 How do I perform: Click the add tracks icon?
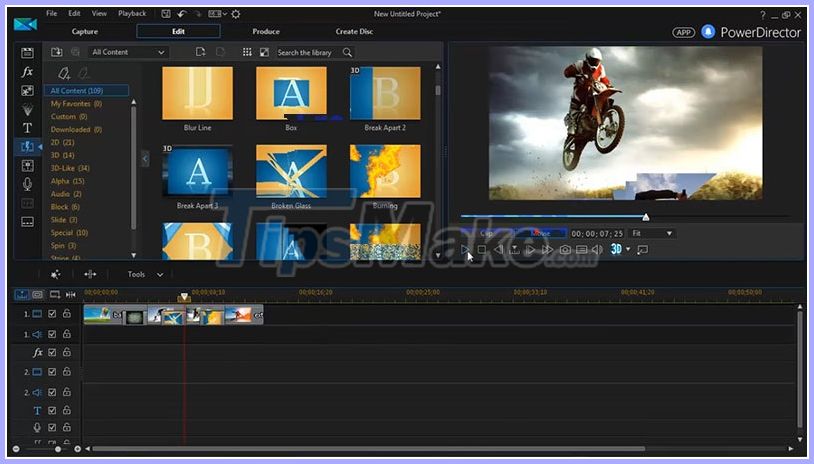pyautogui.click(x=55, y=294)
